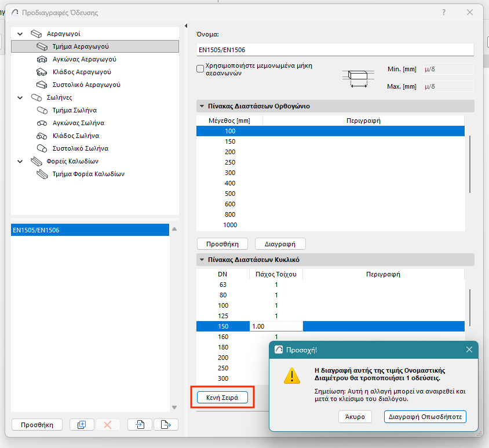Select Τμήμα Σωλήνα in the tree
The height and width of the screenshot is (448, 489).
75,111
